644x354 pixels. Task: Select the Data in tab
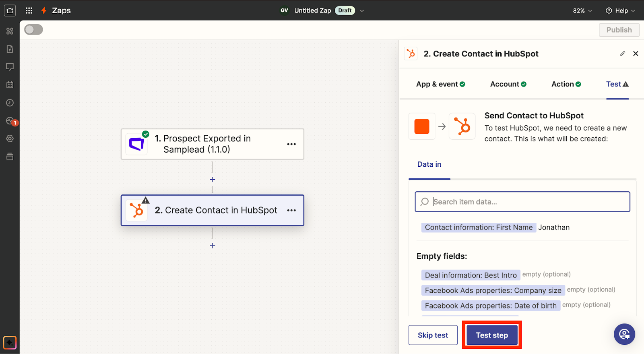tap(429, 164)
